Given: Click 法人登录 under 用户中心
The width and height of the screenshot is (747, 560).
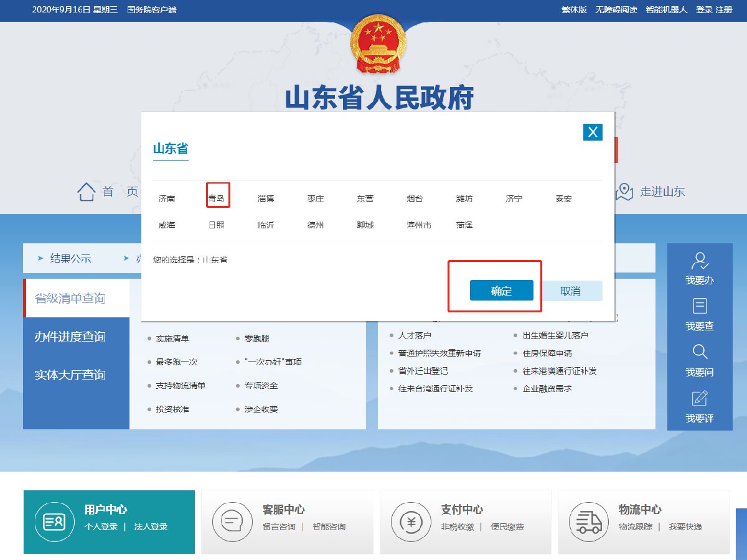Looking at the screenshot, I should (x=151, y=527).
